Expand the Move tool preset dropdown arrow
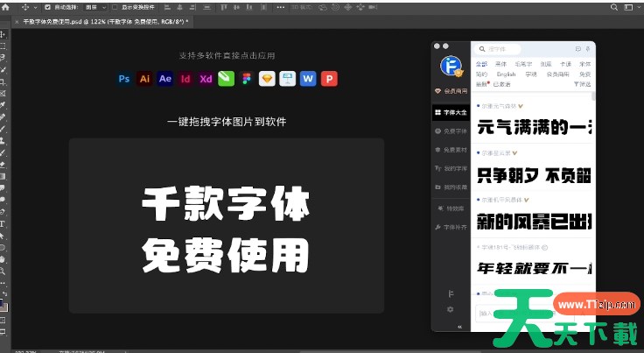The width and height of the screenshot is (644, 353). click(34, 5)
